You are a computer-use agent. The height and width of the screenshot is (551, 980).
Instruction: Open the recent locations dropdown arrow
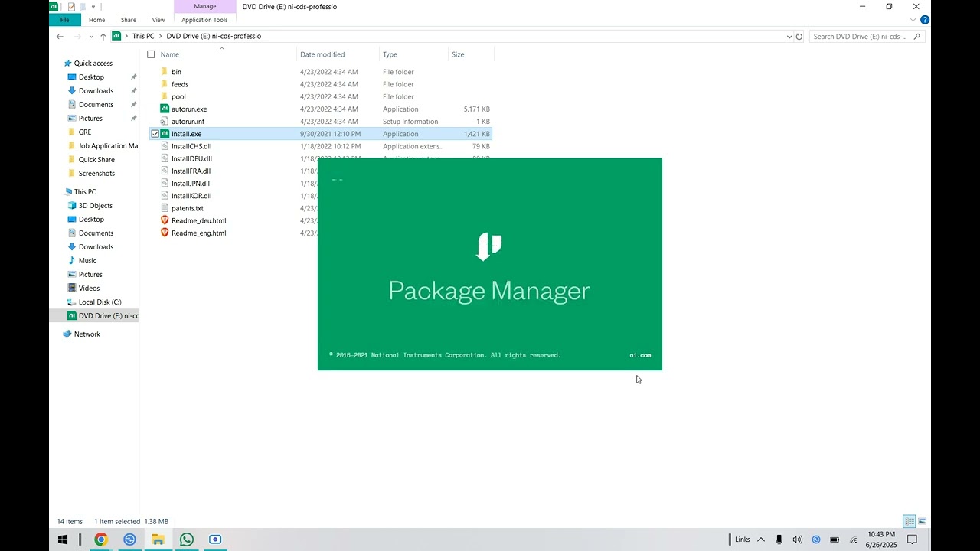90,36
